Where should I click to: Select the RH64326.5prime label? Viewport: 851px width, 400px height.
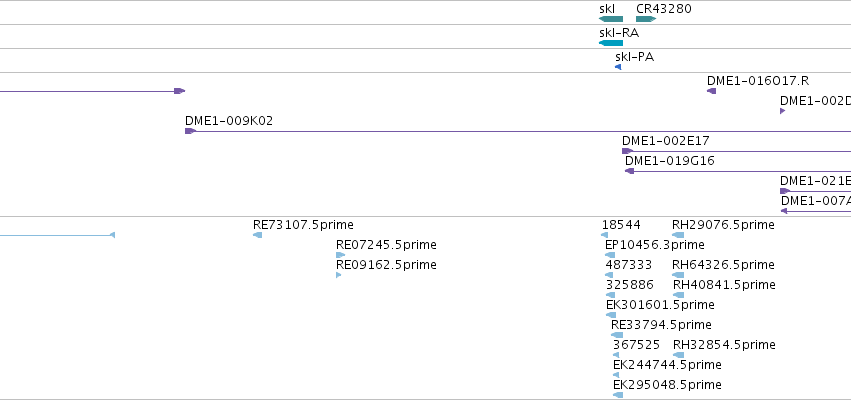click(x=723, y=265)
